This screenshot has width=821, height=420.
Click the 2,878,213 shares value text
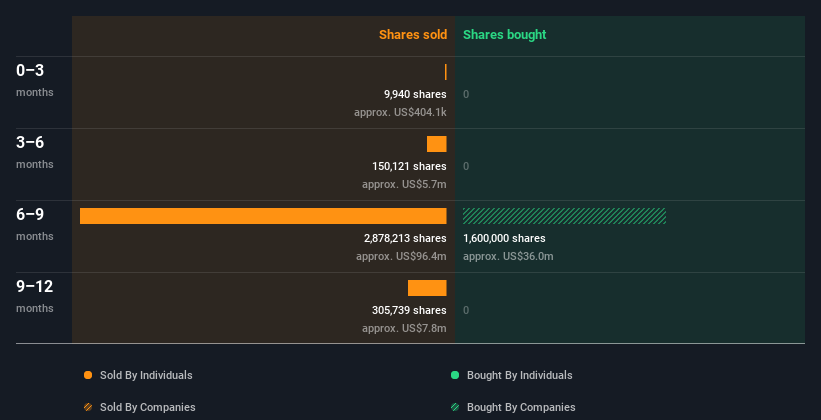405,238
